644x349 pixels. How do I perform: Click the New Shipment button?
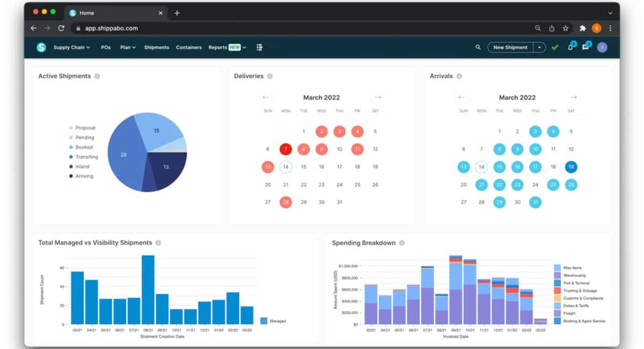pyautogui.click(x=510, y=47)
